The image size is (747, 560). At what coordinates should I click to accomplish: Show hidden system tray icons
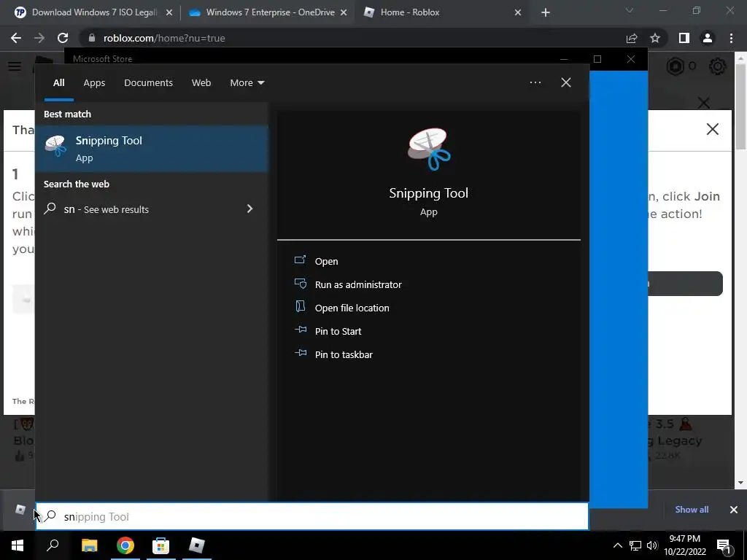tap(617, 545)
